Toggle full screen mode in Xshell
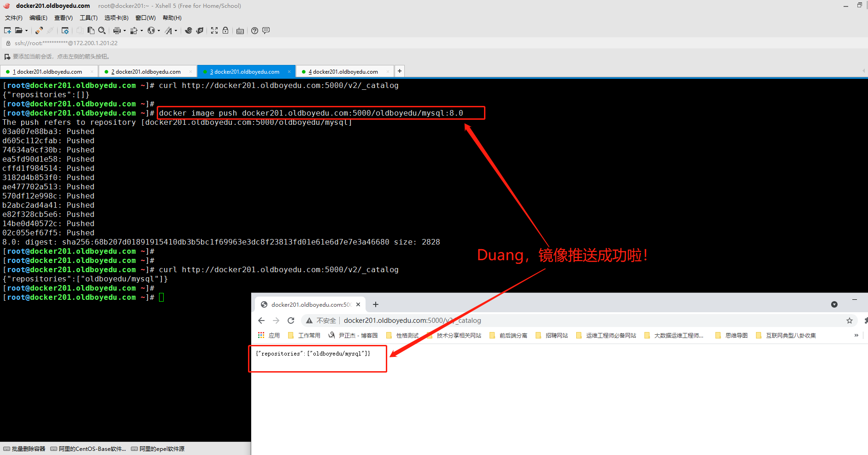Viewport: 868px width, 455px height. coord(214,30)
